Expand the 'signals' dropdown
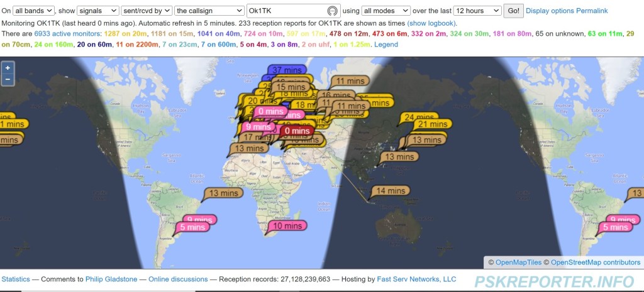Image resolution: width=644 pixels, height=292 pixels. click(97, 11)
